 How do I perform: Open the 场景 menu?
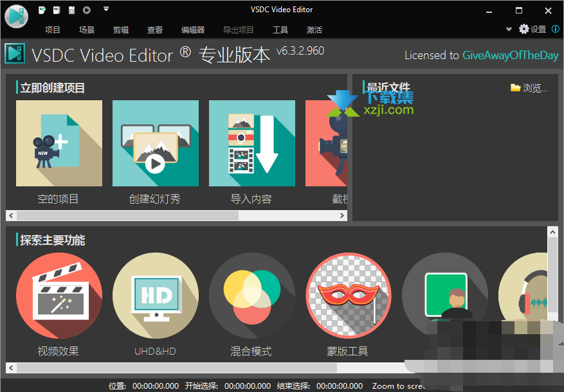pos(87,30)
